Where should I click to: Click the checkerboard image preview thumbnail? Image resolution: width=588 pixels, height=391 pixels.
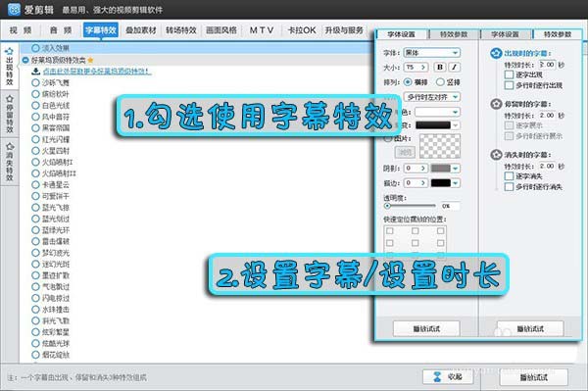click(x=440, y=146)
